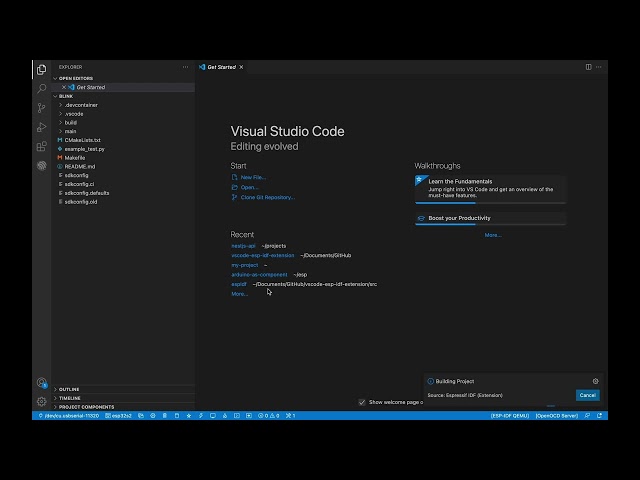This screenshot has width=640, height=480.
Task: Open Run and Debug view icon
Action: point(41,127)
